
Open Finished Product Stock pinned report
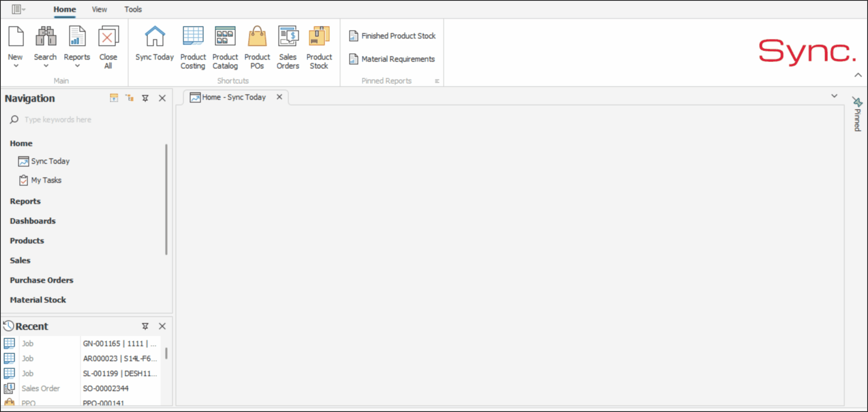[x=392, y=36]
